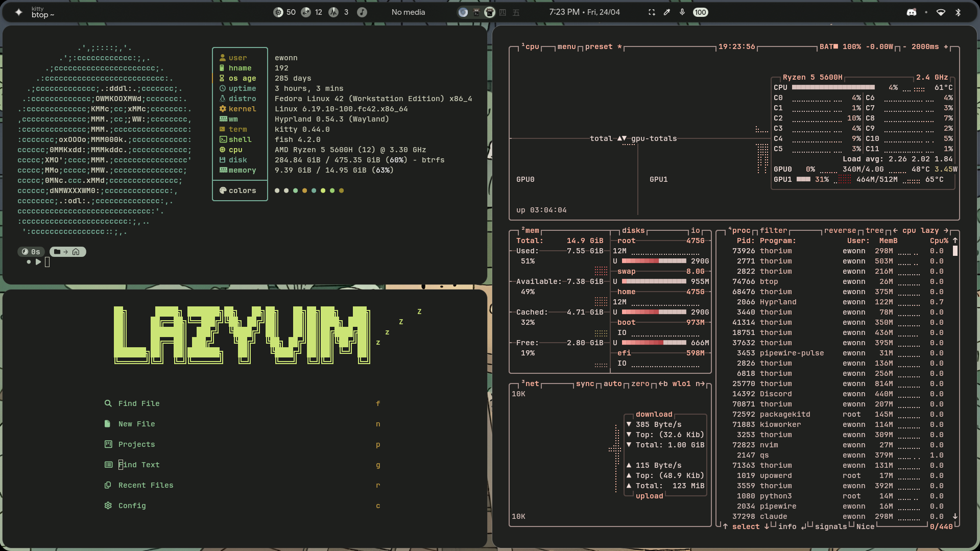The width and height of the screenshot is (980, 551).
Task: Click the home directory icon in fish prompt
Action: tap(76, 252)
